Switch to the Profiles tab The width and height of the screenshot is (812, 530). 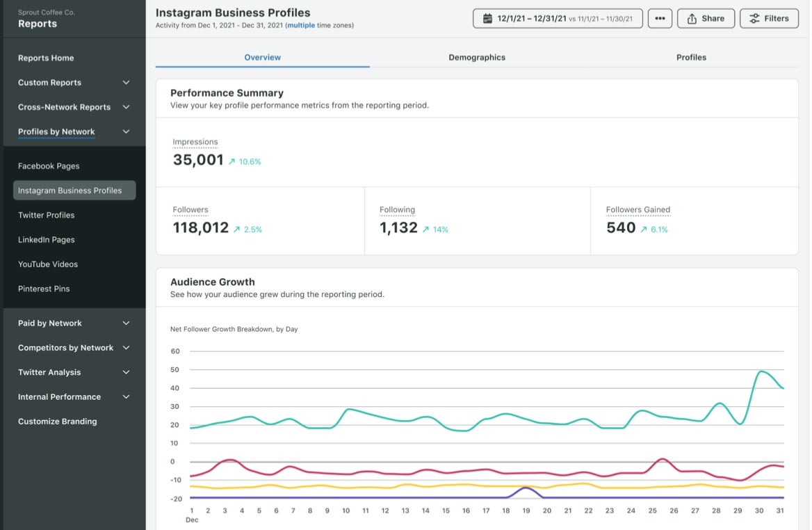click(x=691, y=57)
